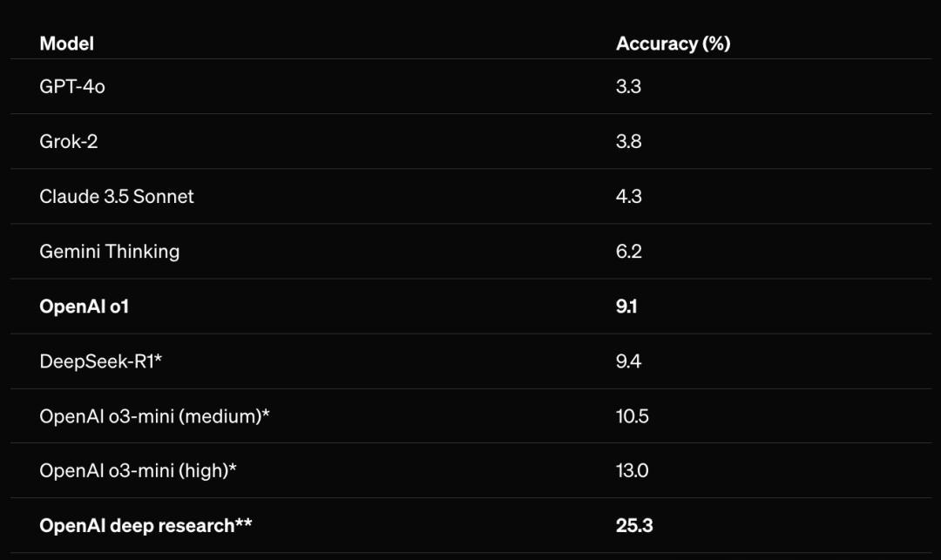This screenshot has height=560, width=941.
Task: Click the 3.8 accuracy value
Action: pyautogui.click(x=628, y=141)
